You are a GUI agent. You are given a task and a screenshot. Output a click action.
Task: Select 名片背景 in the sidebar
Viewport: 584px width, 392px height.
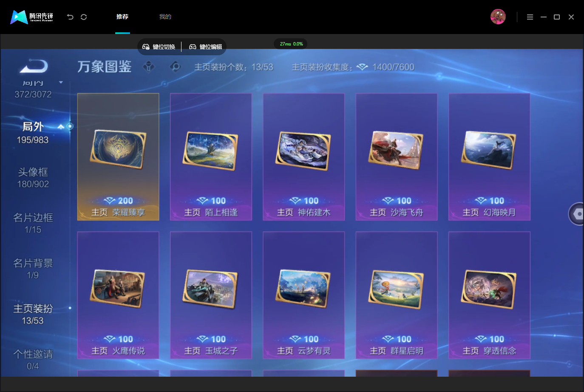coord(33,269)
